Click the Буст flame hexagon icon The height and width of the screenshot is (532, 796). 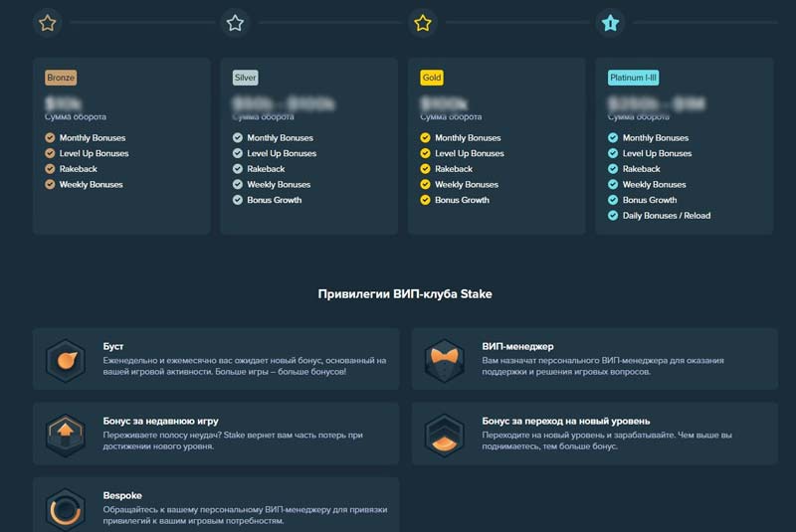pos(66,360)
